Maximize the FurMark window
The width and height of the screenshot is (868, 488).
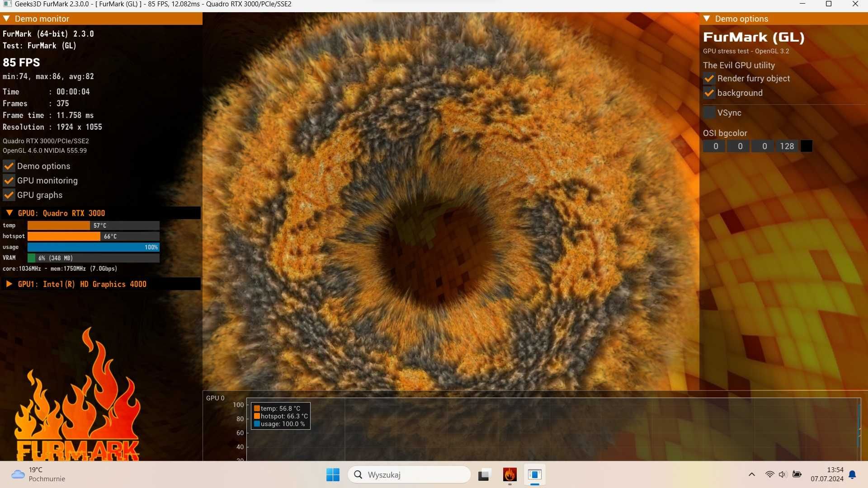[x=829, y=4]
